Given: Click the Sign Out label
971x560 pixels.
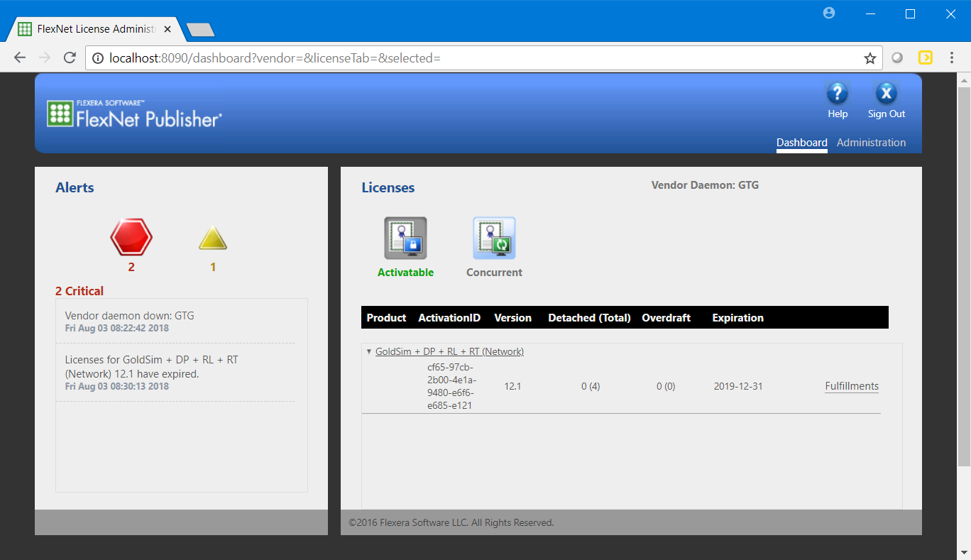Looking at the screenshot, I should (887, 114).
